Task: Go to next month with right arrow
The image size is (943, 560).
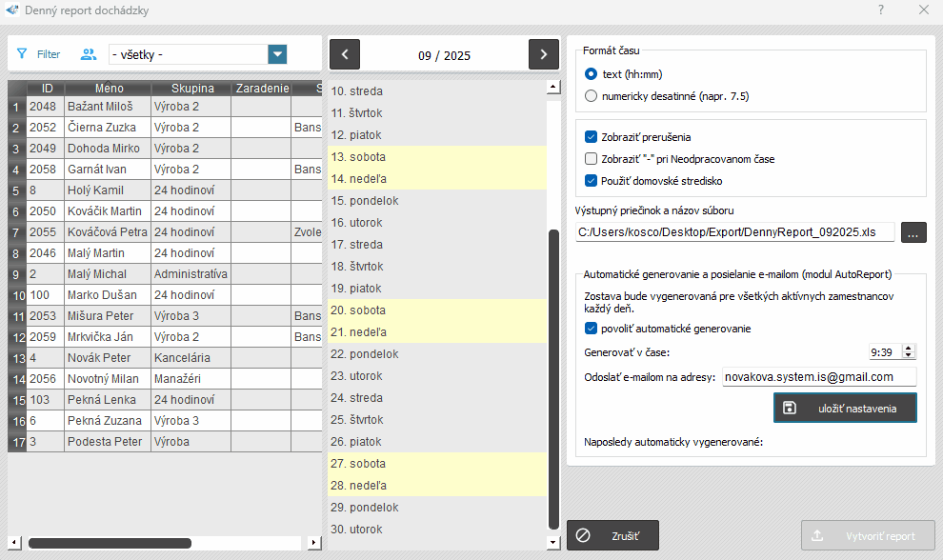Action: 543,54
